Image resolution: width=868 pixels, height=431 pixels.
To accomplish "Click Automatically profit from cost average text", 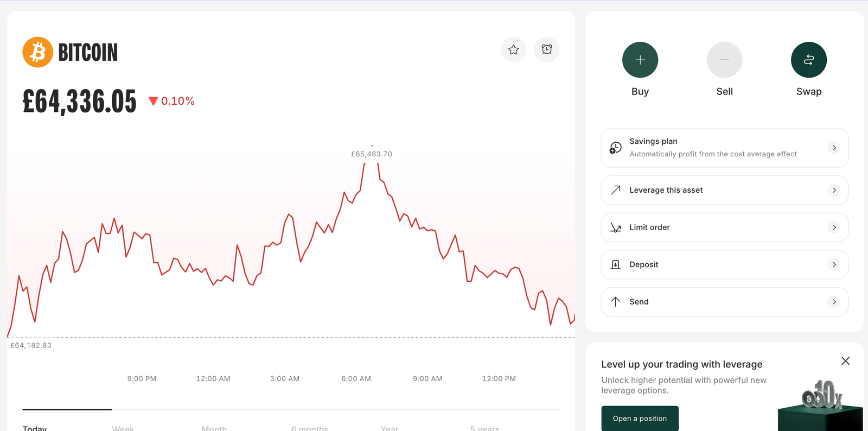I will click(x=713, y=154).
